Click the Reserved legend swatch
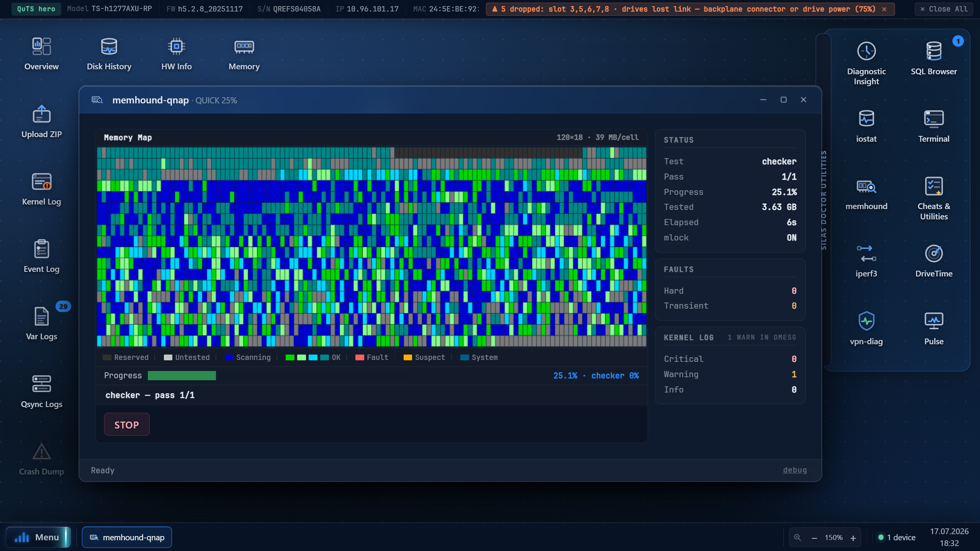This screenshot has width=980, height=551. 107,357
